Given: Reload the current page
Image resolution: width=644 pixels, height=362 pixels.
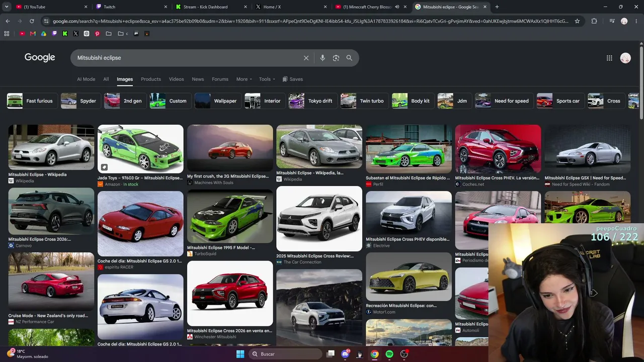Looking at the screenshot, I should (32, 21).
